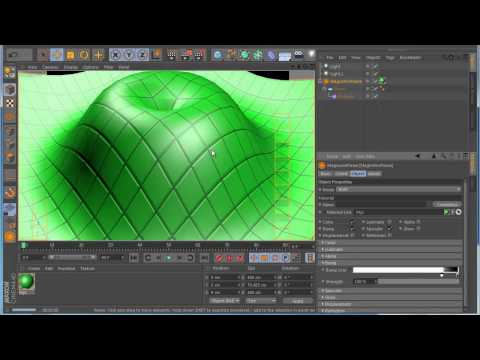The width and height of the screenshot is (480, 360).
Task: Click the Apply button in coordinates panel
Action: [x=298, y=301]
